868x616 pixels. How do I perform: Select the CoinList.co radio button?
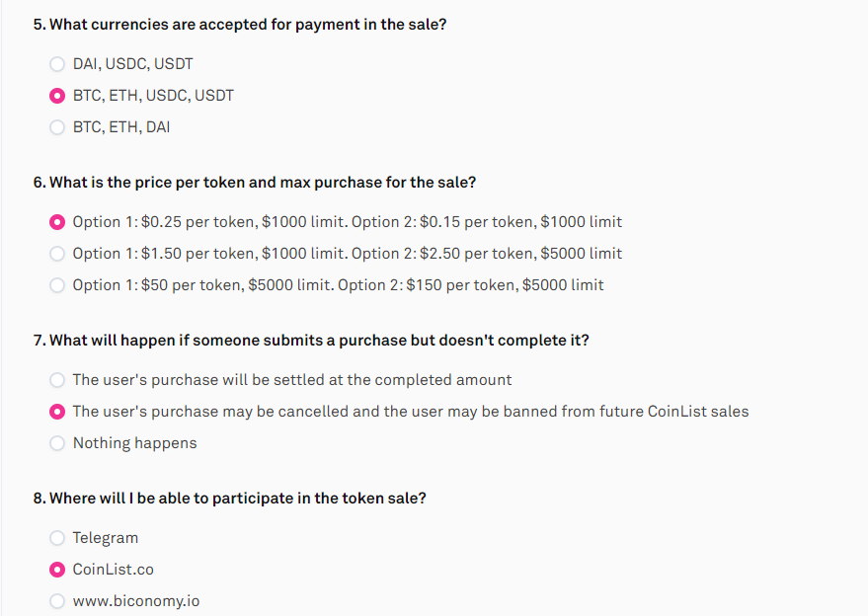[57, 570]
